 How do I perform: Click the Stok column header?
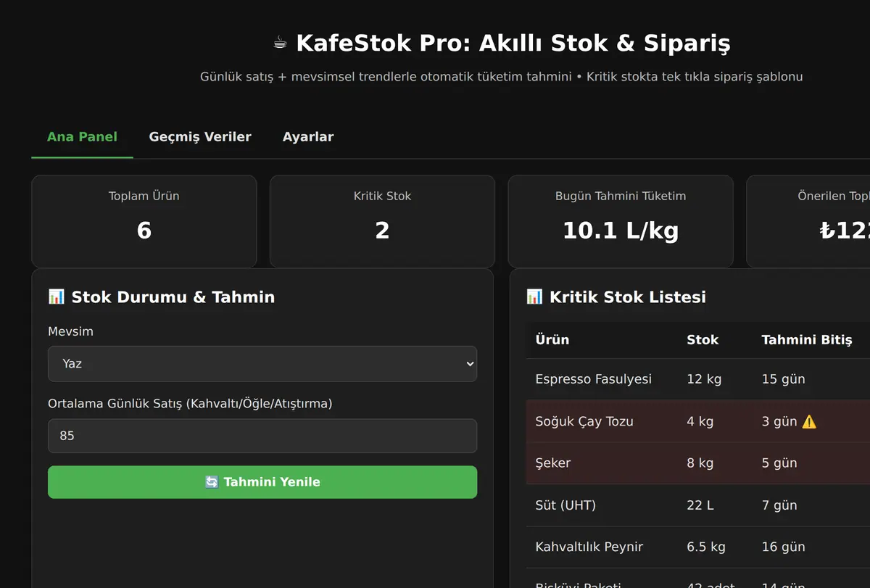pos(703,340)
